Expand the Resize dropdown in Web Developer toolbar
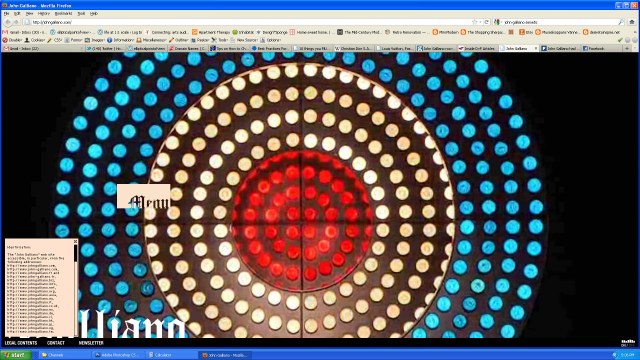 [x=200, y=40]
